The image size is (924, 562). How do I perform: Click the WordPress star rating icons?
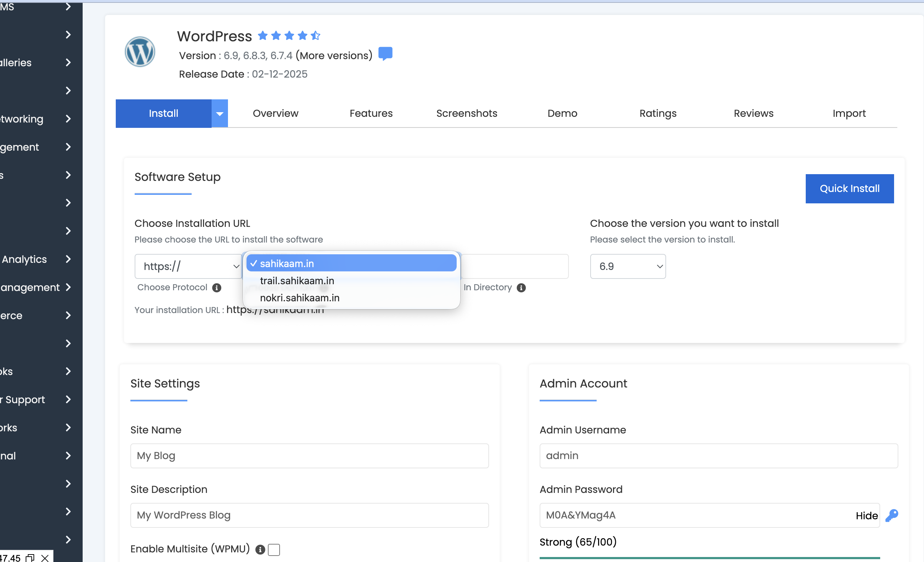pos(289,36)
